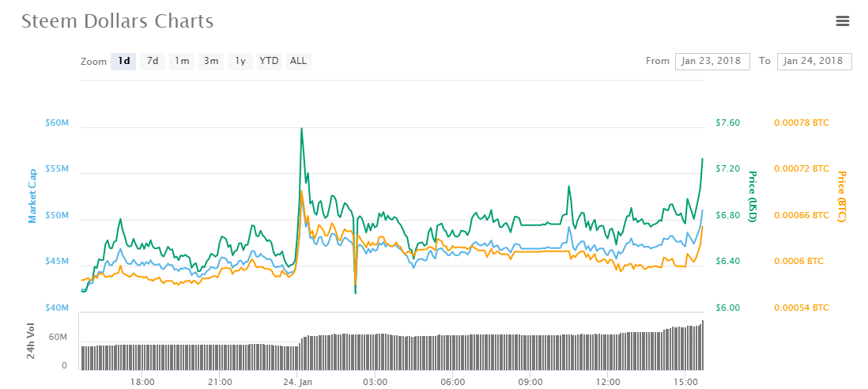
Task: Click the Market Cap axis title
Action: coord(32,196)
